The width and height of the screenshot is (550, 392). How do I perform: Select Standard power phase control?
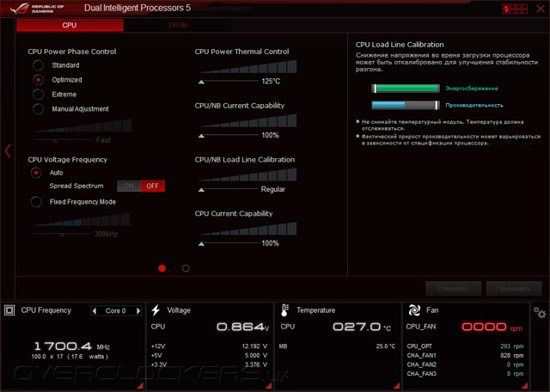click(38, 65)
